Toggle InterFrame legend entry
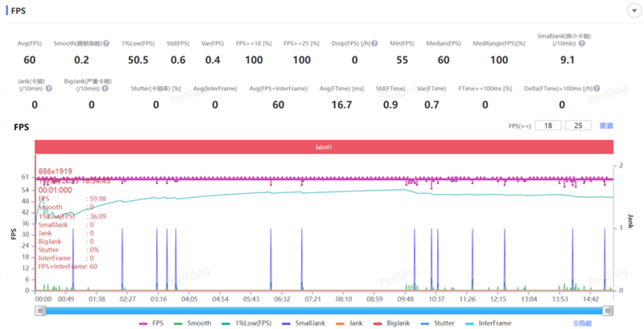 (488, 323)
